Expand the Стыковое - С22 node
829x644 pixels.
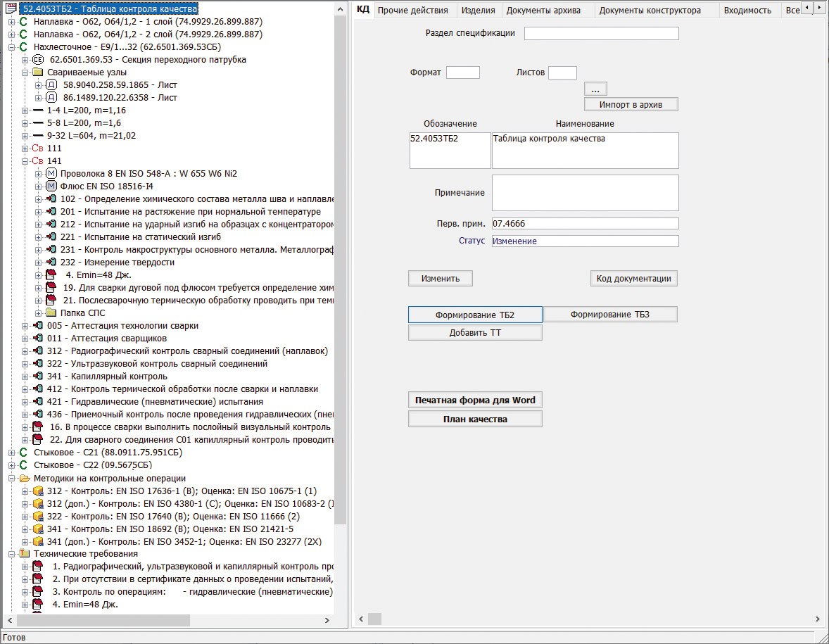click(x=12, y=465)
